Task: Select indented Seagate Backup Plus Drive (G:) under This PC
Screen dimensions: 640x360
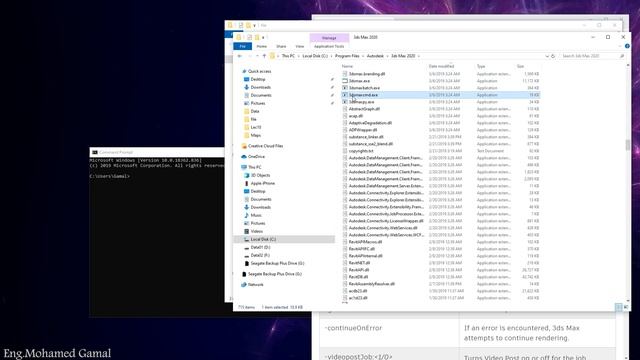Action: [277, 263]
